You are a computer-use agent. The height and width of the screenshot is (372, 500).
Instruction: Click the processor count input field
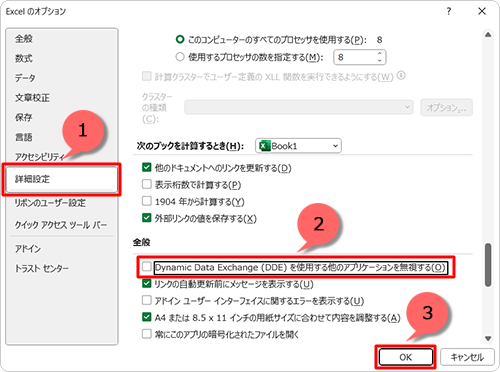click(x=355, y=57)
